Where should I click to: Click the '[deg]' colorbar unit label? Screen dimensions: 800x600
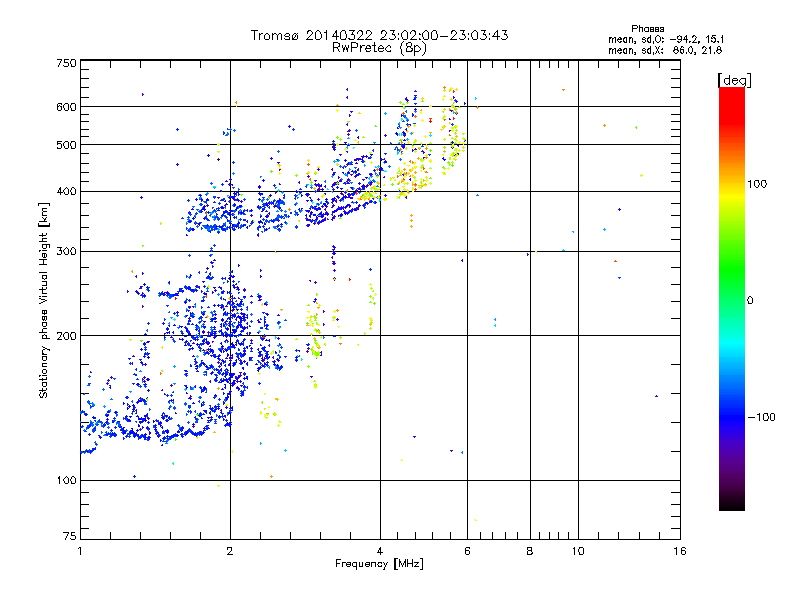[x=734, y=80]
